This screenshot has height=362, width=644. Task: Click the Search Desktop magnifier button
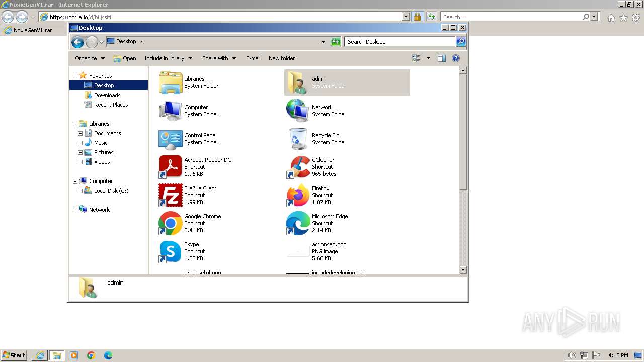coord(460,42)
